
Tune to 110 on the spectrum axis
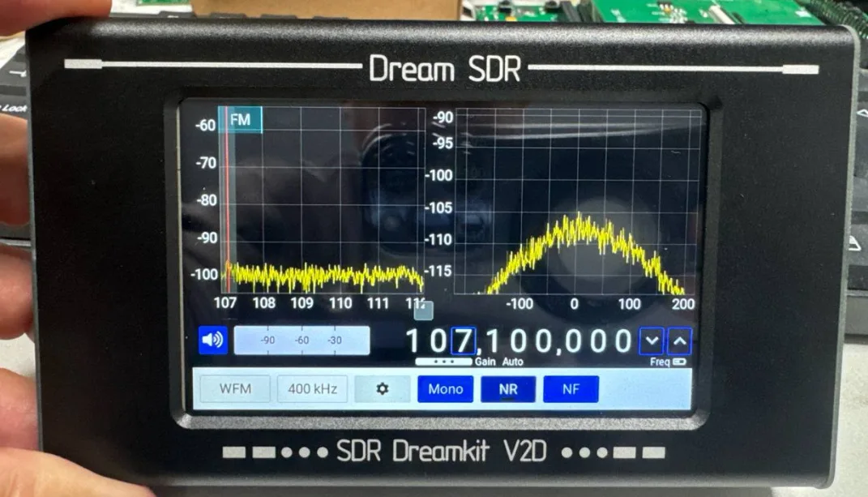click(x=340, y=303)
